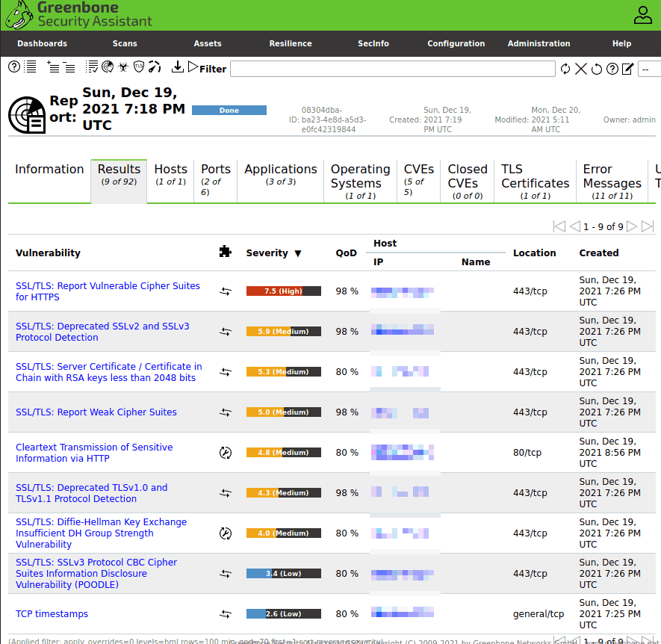Click the update filter refresh icon

click(565, 69)
